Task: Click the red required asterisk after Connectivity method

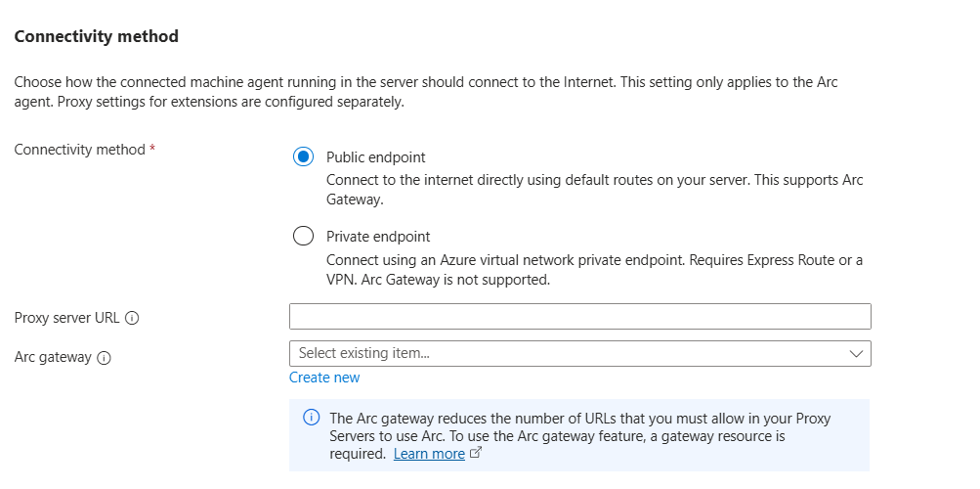Action: coord(152,150)
